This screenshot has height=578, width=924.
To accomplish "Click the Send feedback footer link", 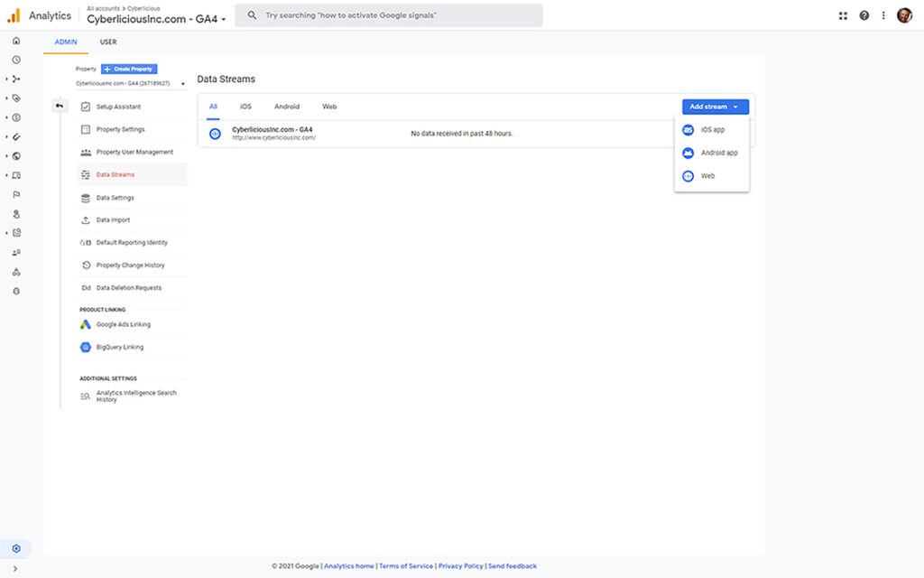I will tap(513, 566).
